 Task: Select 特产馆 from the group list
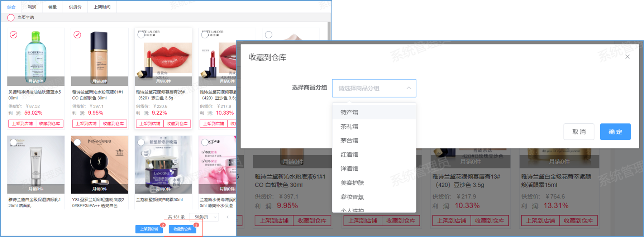pyautogui.click(x=374, y=112)
